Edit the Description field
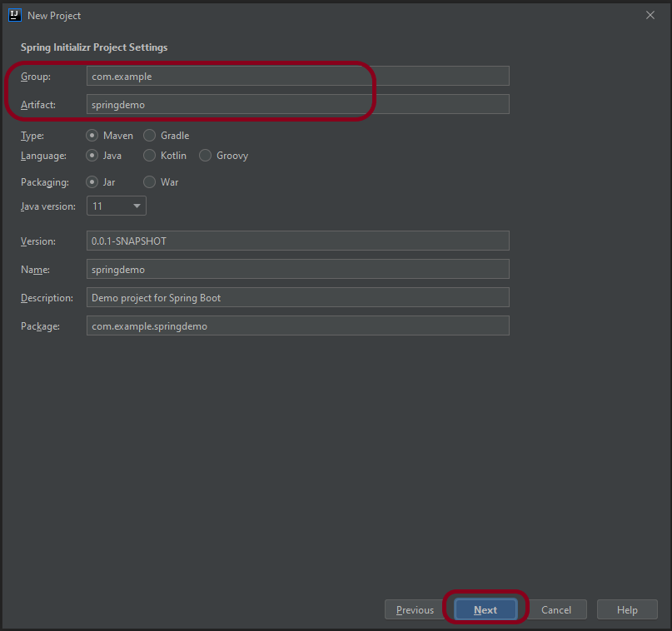Screen dimensions: 672x631 pos(297,298)
